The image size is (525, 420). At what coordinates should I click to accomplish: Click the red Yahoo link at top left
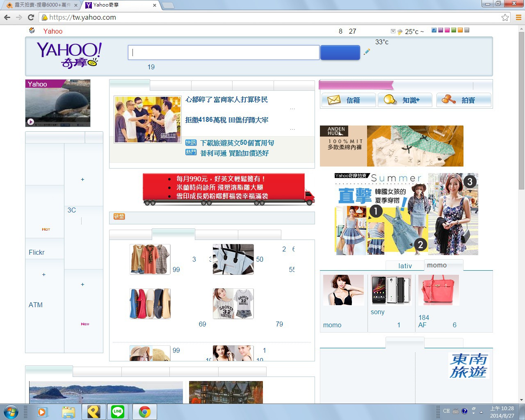coord(53,31)
